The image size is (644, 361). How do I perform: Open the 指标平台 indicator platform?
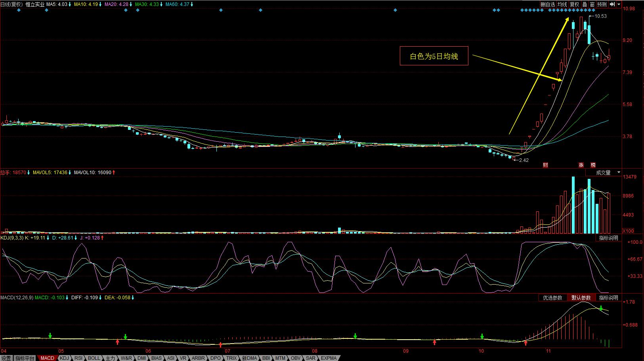(25, 358)
